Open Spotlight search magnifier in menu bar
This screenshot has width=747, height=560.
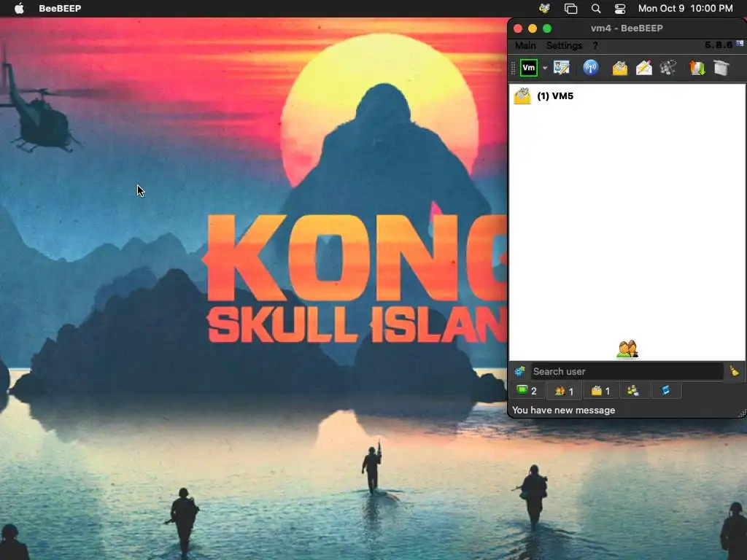[x=595, y=8]
